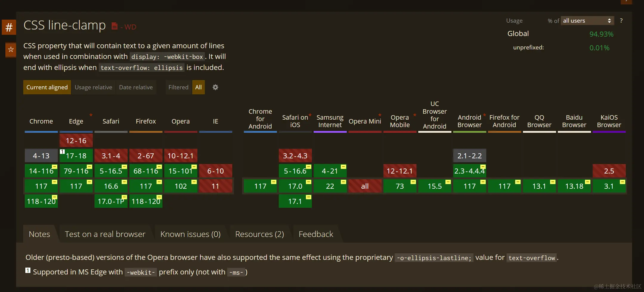Switch to Usage relative view
This screenshot has height=292, width=644.
click(x=93, y=87)
